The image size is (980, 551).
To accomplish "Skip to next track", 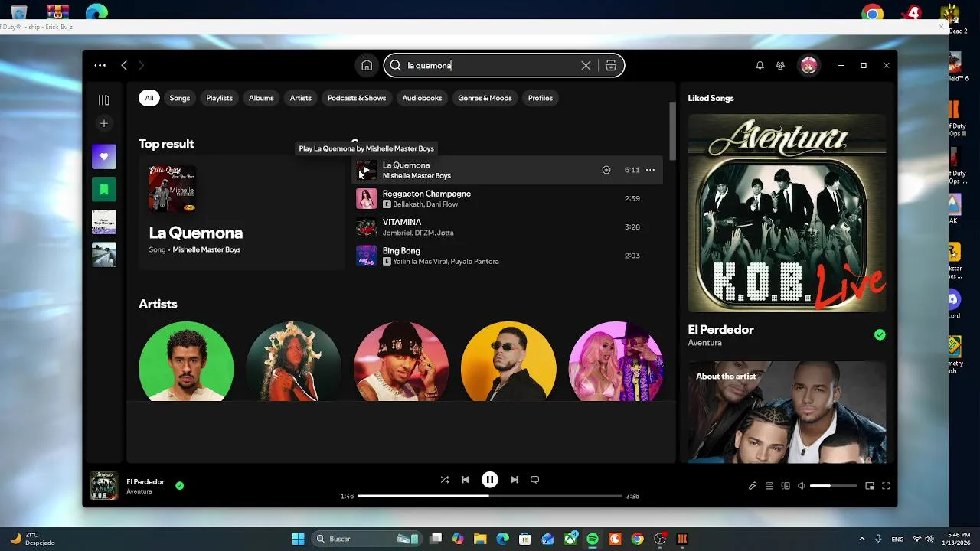I will (x=514, y=480).
